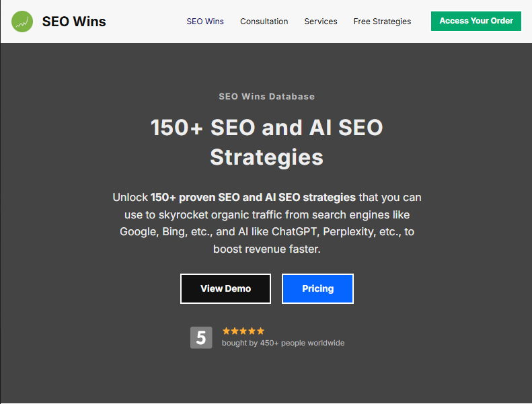The width and height of the screenshot is (532, 404).
Task: Click the View Demo button
Action: tap(225, 288)
